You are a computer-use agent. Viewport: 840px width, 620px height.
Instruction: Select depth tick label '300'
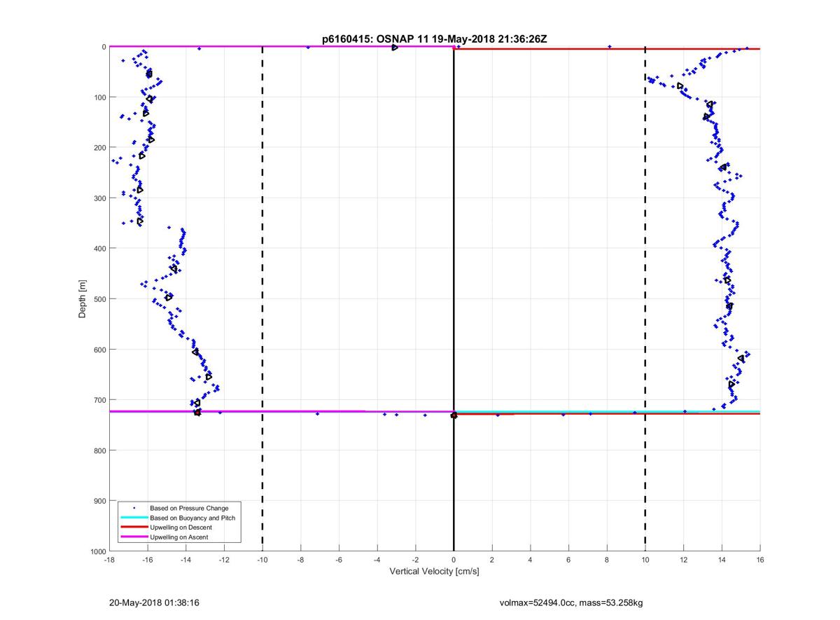(99, 198)
